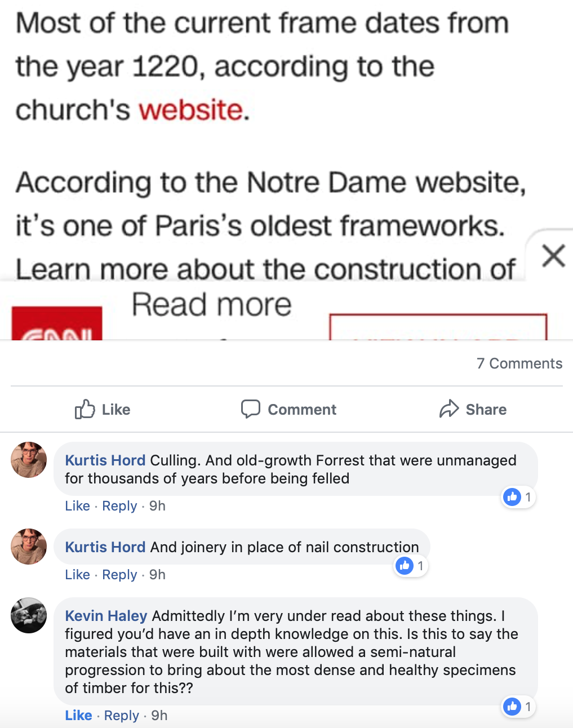
Task: Unlike Kevin Haley's comment
Action: coord(78,716)
